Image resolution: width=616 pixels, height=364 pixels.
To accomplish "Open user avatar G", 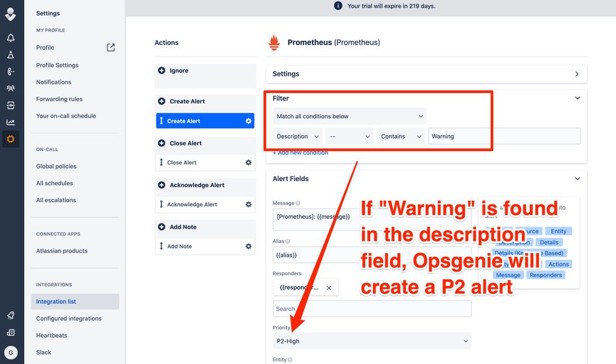I will [10, 352].
